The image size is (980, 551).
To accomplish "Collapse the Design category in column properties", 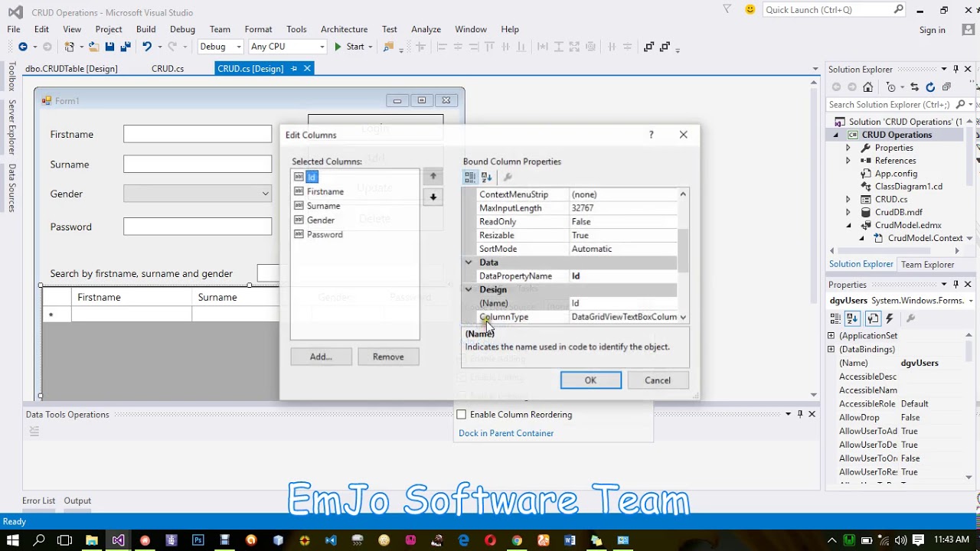I will pyautogui.click(x=469, y=290).
